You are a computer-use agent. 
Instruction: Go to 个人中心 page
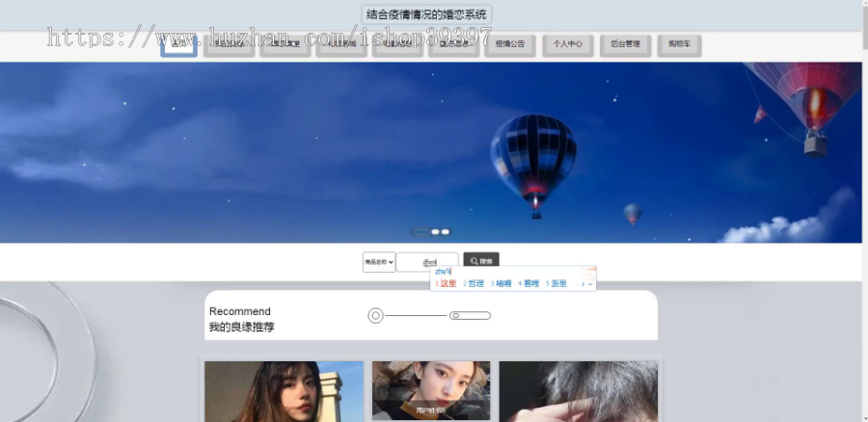568,45
